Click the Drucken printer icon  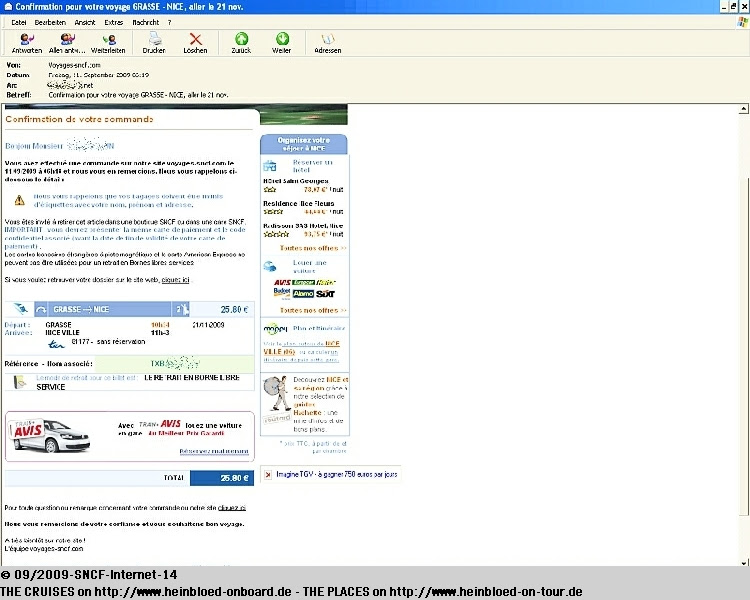(x=155, y=38)
